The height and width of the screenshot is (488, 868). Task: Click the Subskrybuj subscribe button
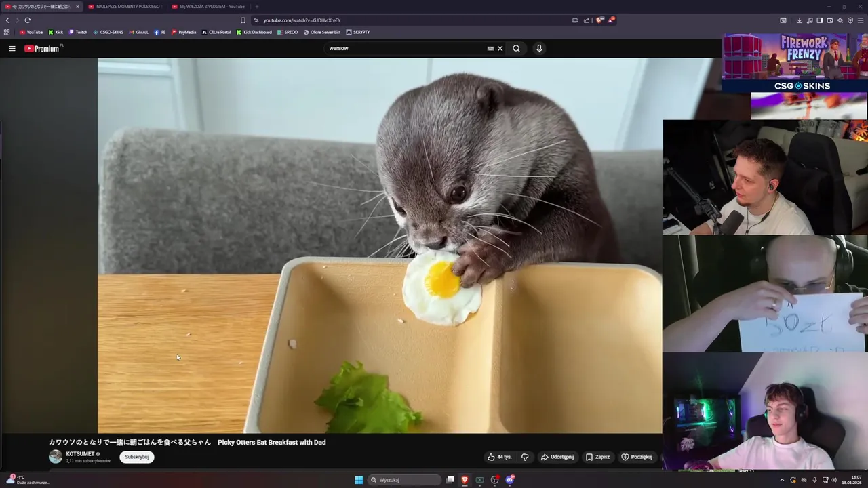137,457
